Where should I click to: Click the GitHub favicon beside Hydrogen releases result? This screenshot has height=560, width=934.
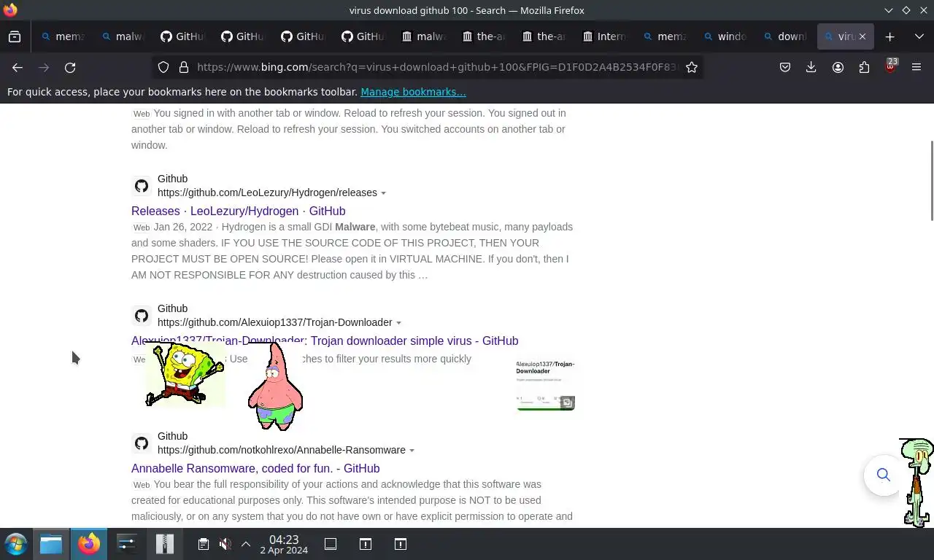142,186
